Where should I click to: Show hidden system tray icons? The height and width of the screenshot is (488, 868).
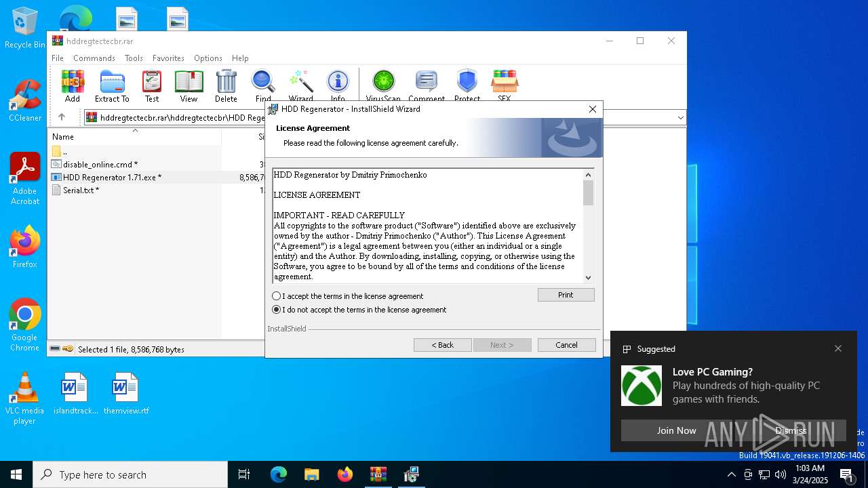click(x=731, y=474)
